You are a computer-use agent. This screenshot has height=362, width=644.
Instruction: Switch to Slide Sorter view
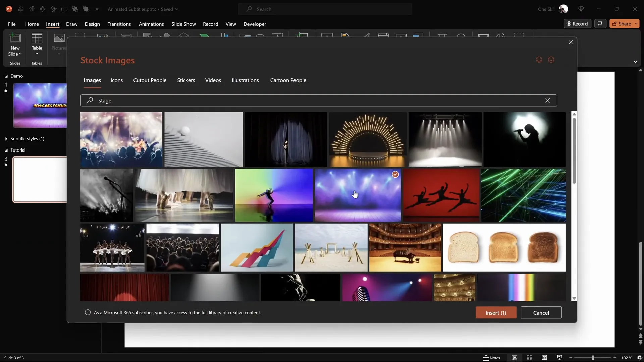tap(530, 358)
